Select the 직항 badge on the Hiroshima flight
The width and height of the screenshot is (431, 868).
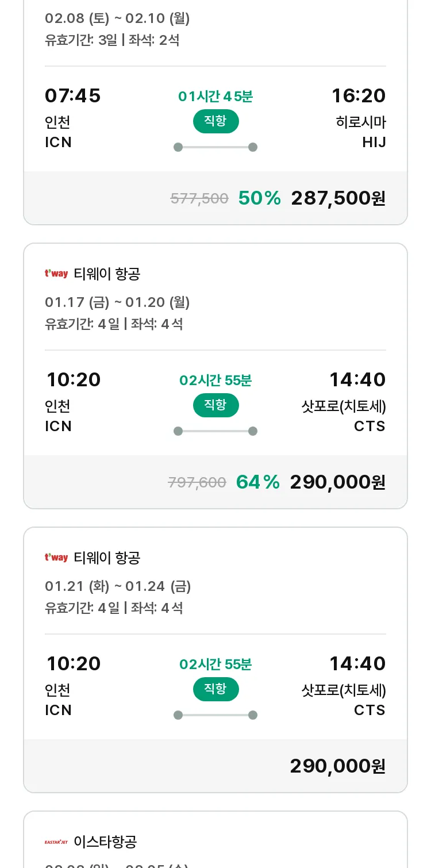(215, 121)
